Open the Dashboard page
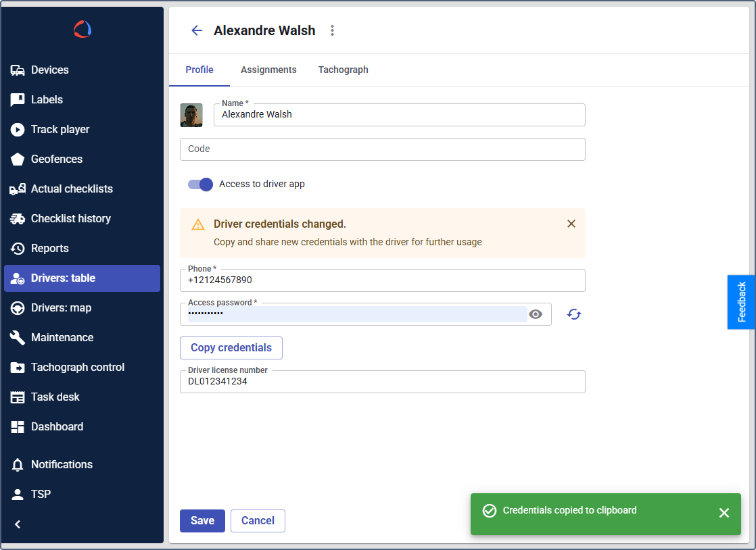Image resolution: width=756 pixels, height=550 pixels. (57, 427)
